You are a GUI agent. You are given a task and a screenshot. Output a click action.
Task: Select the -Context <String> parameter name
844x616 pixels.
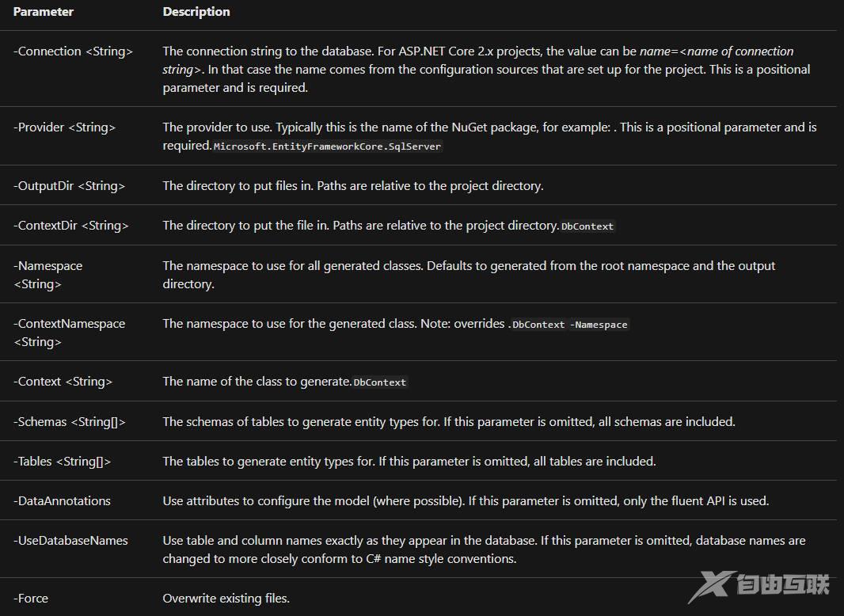63,382
